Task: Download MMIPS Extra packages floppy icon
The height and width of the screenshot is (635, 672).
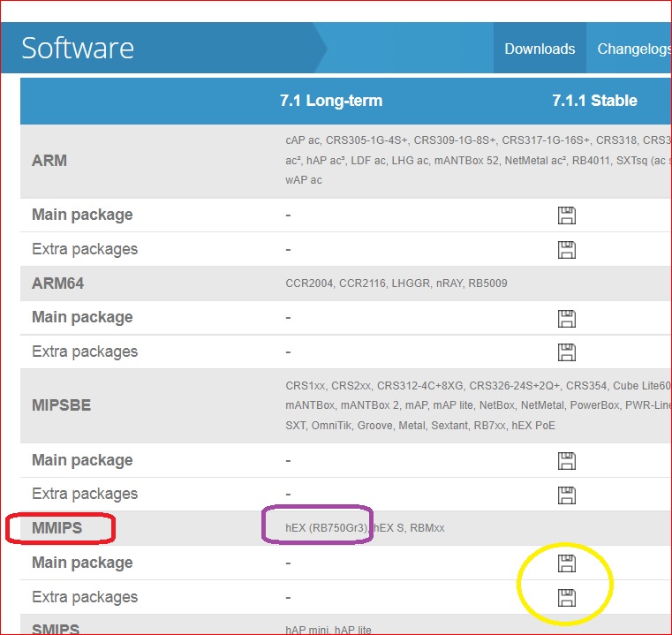Action: click(567, 598)
